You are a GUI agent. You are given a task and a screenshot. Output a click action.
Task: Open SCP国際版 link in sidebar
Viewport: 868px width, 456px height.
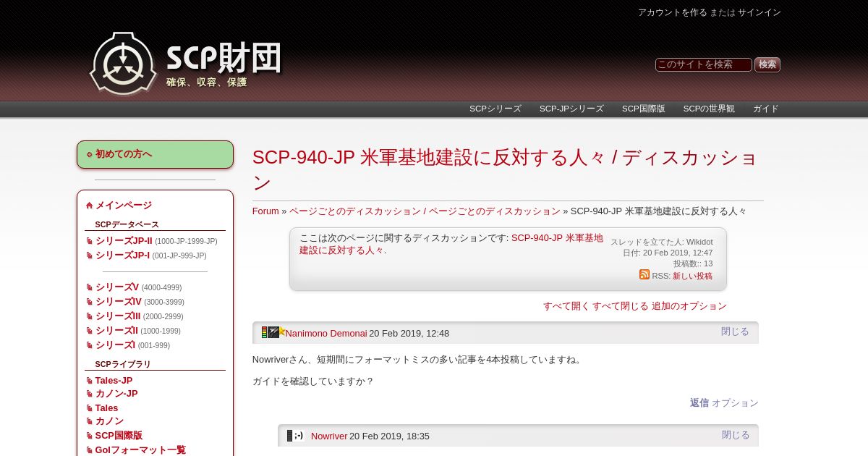tap(119, 436)
